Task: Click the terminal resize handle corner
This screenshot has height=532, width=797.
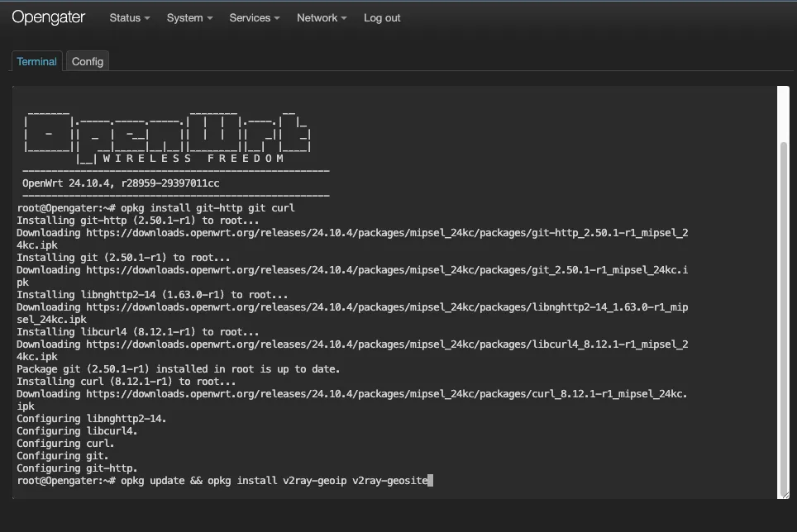Action: [x=785, y=495]
